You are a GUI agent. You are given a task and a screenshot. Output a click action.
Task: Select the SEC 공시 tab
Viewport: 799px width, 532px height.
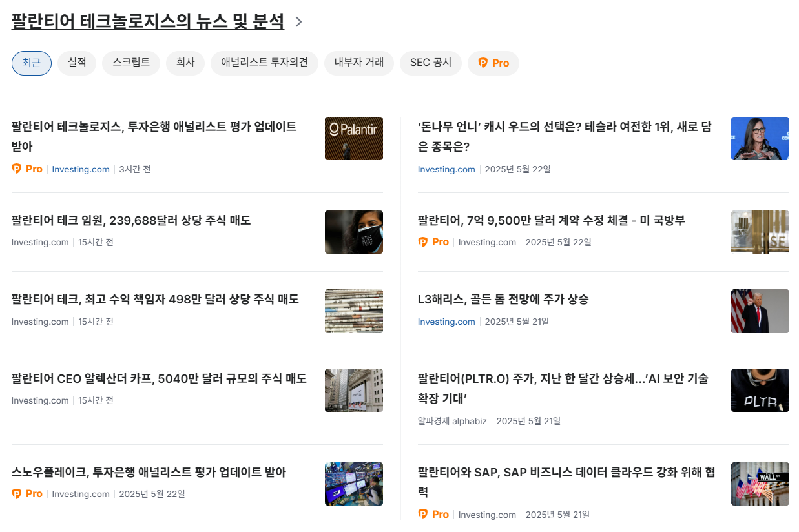(431, 63)
